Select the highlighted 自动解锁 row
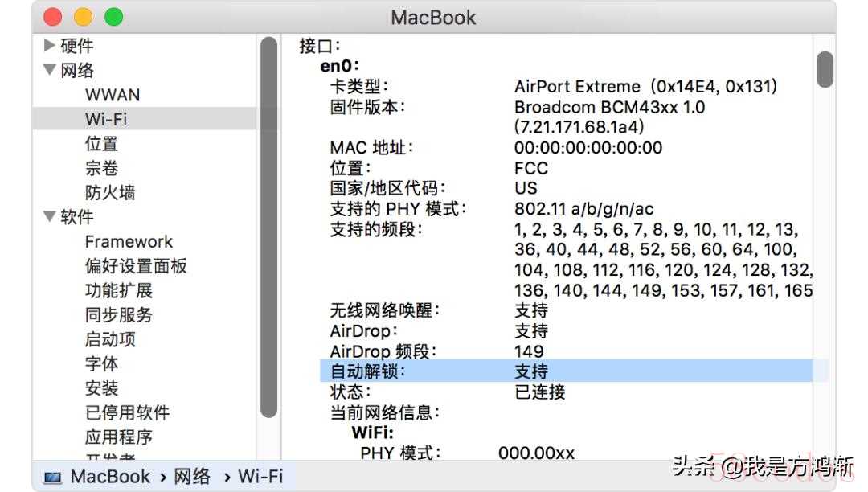This screenshot has width=868, height=492. tap(566, 371)
